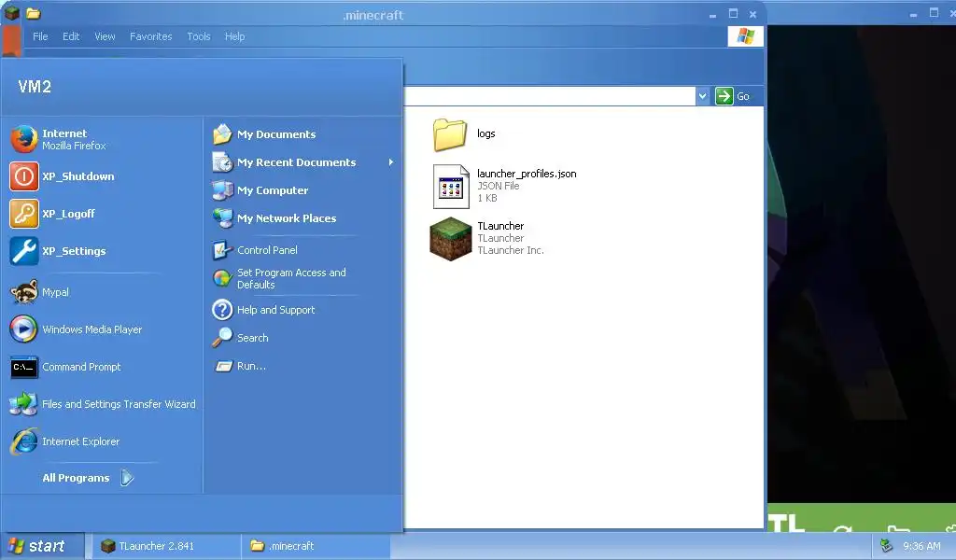Select launcher_profiles.json file icon
This screenshot has width=956, height=560.
(451, 187)
